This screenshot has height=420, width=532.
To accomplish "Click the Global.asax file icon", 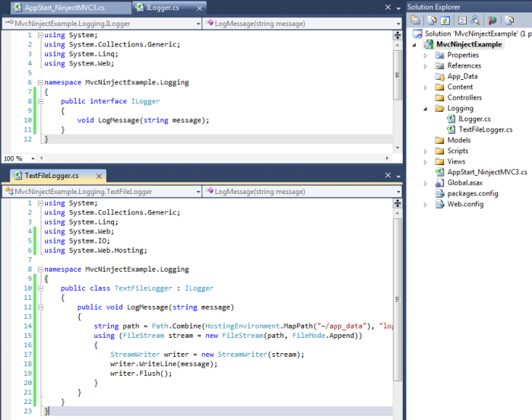I will click(x=440, y=183).
